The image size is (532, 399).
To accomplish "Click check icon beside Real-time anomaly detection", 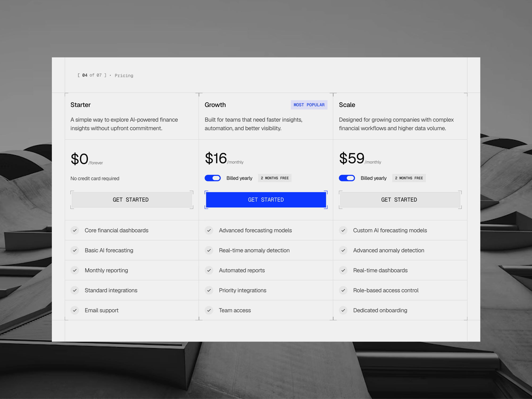I will coord(209,250).
